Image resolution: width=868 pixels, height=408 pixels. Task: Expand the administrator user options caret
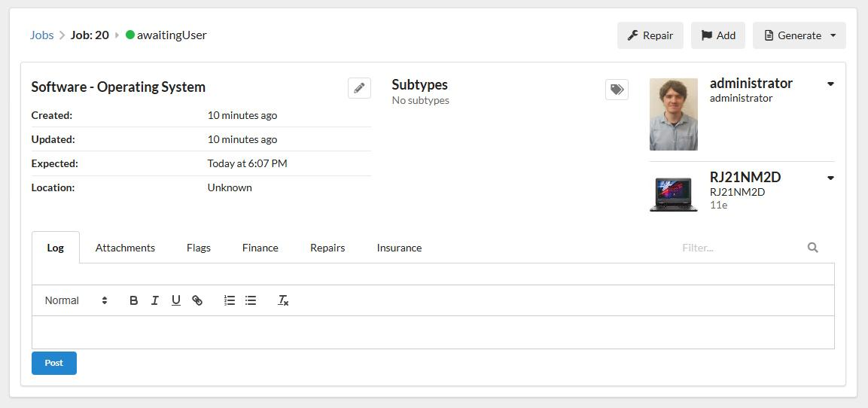(x=830, y=84)
